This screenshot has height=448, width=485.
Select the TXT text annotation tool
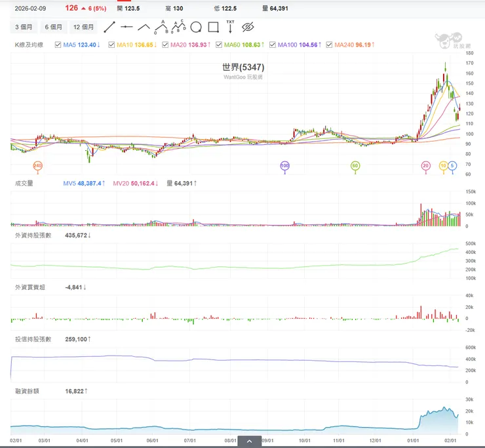[x=231, y=27]
